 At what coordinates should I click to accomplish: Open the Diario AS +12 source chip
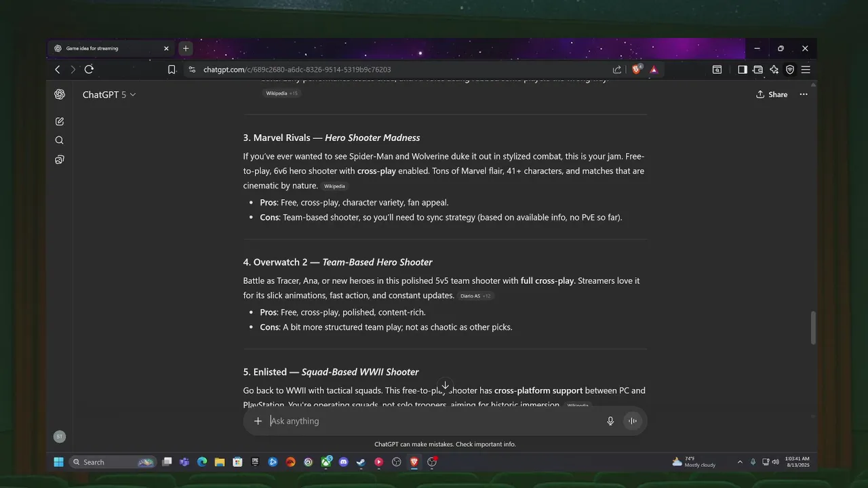[x=475, y=296]
